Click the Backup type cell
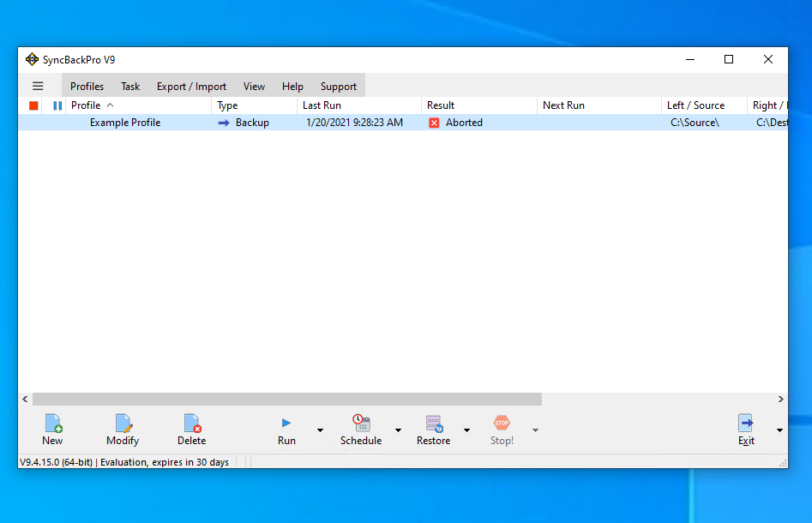 click(x=252, y=123)
